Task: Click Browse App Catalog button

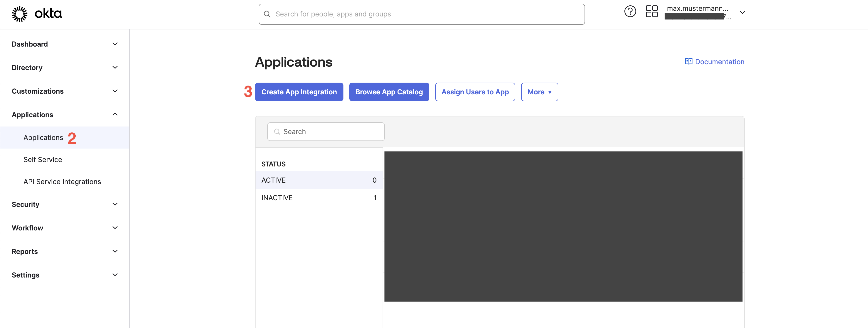Action: click(389, 92)
